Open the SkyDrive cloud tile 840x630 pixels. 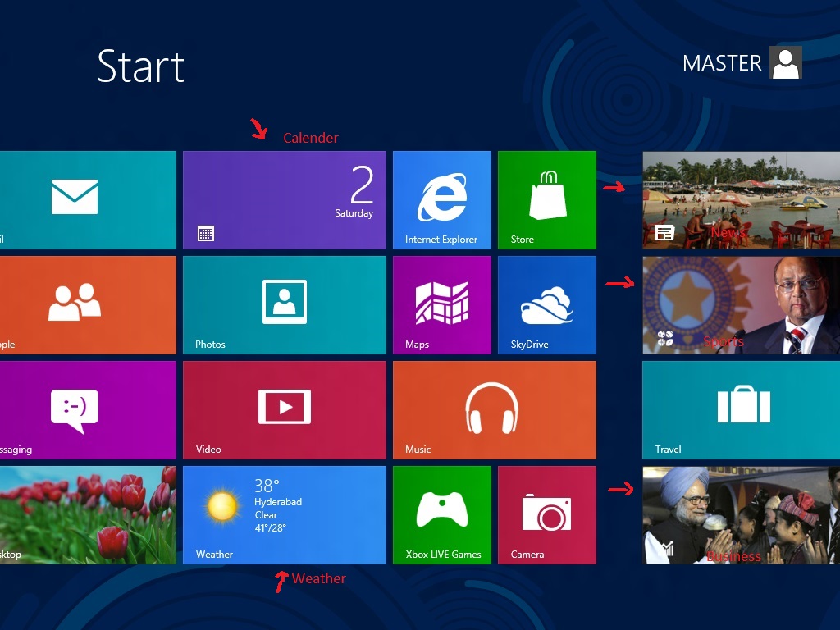[547, 305]
